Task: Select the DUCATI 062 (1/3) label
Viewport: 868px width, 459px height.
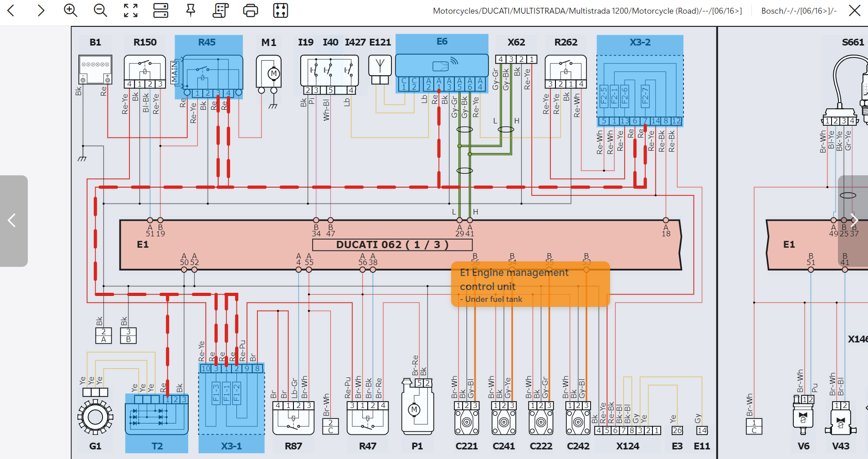Action: 392,245
